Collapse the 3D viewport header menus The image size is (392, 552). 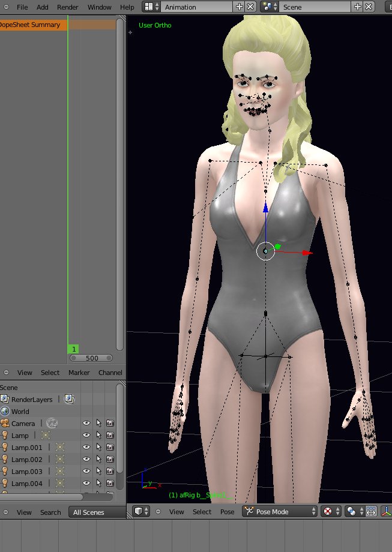tap(158, 511)
